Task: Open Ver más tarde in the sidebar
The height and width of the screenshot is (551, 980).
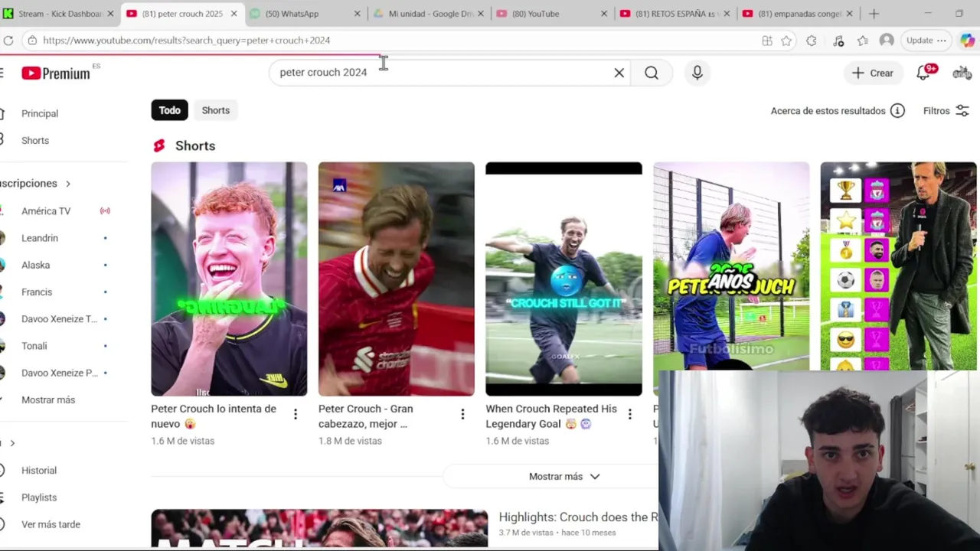Action: (x=51, y=524)
